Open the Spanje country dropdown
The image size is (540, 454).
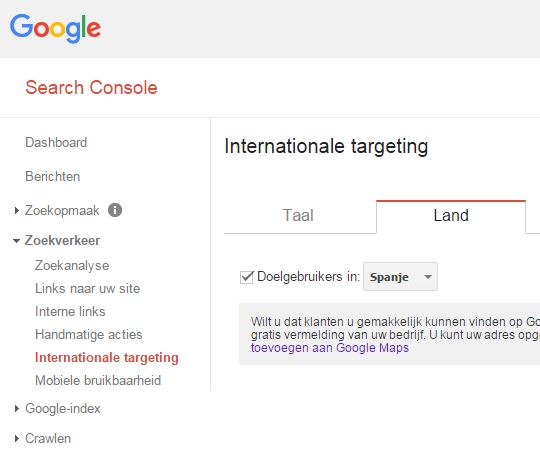[400, 277]
